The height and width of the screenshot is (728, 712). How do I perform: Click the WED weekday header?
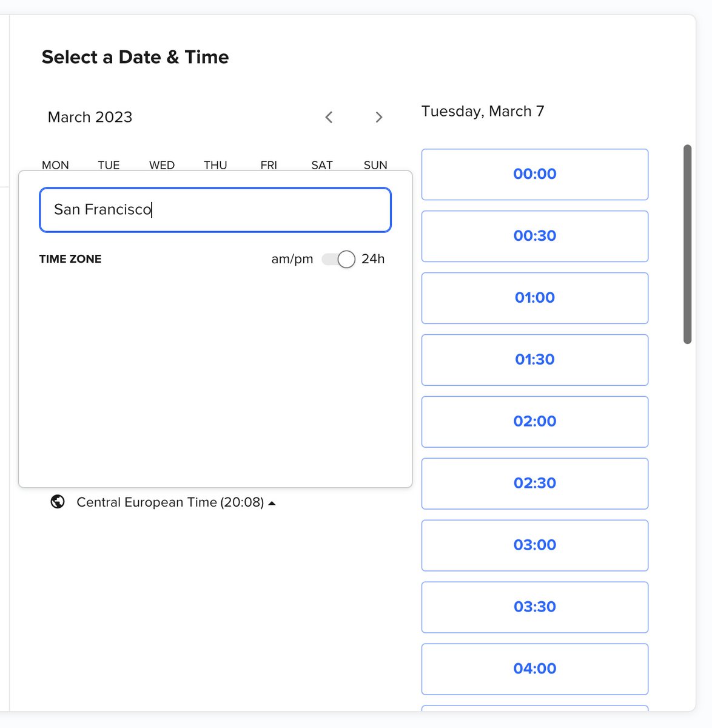[162, 165]
